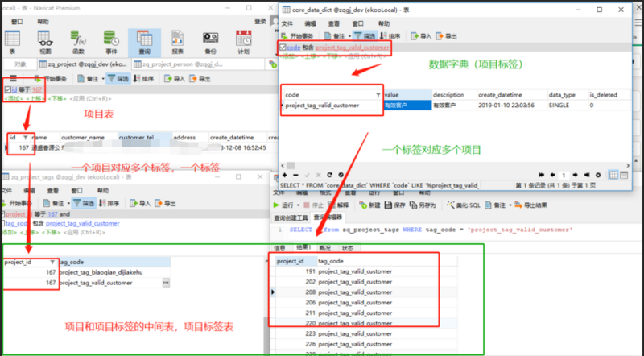This screenshot has width=644, height=356.
Task: Open project_id column filter dropdown in zq_project_tags
Action: coord(52,262)
